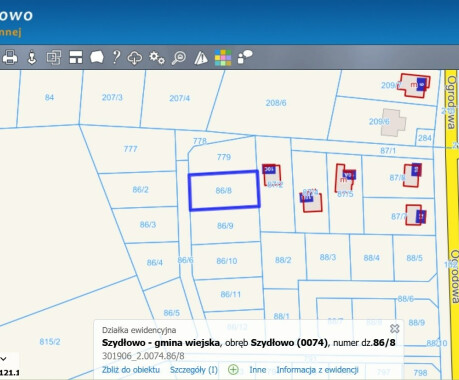Click parcel label 209/6

tap(379, 121)
